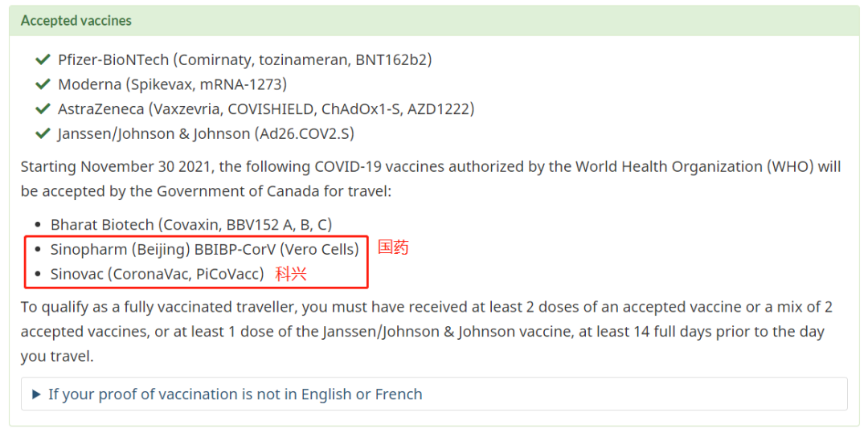
Task: Click the Pfizer-BioNTech (Comirnaty) list entry
Action: [244, 59]
